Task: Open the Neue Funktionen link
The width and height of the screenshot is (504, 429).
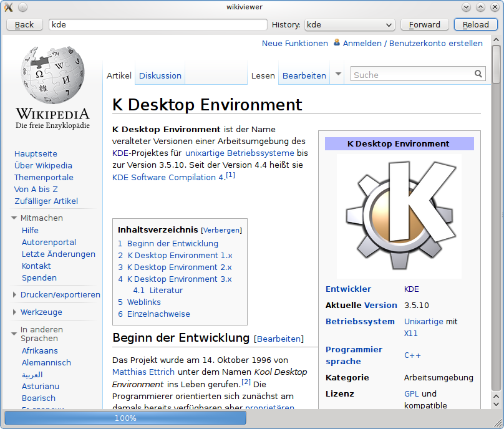Action: tap(295, 44)
